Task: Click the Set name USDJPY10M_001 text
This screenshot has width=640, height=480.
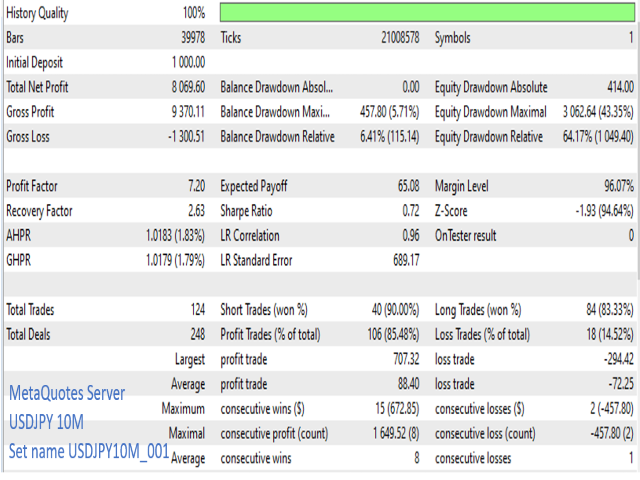Action: click(x=89, y=451)
